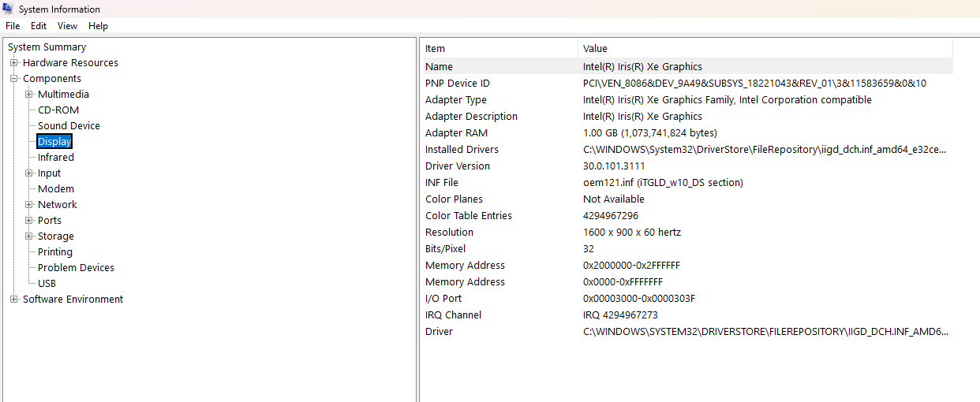This screenshot has height=402, width=980.
Task: Select the Adapter RAM row
Action: 686,133
